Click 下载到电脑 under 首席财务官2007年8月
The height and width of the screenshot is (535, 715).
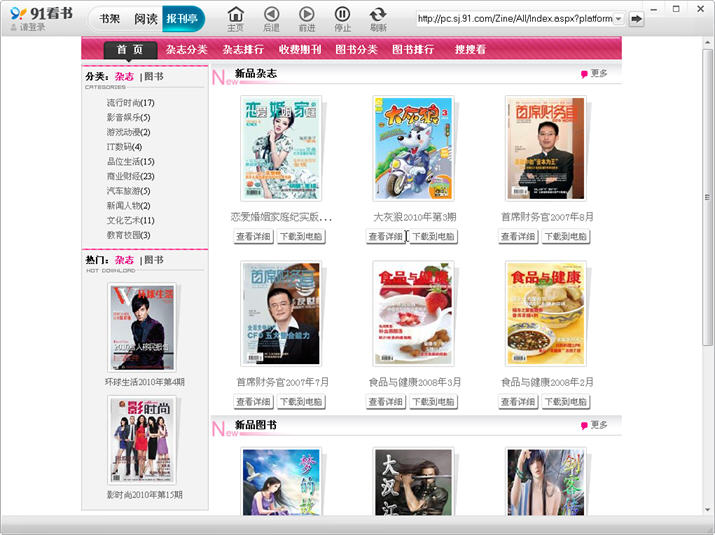(566, 237)
